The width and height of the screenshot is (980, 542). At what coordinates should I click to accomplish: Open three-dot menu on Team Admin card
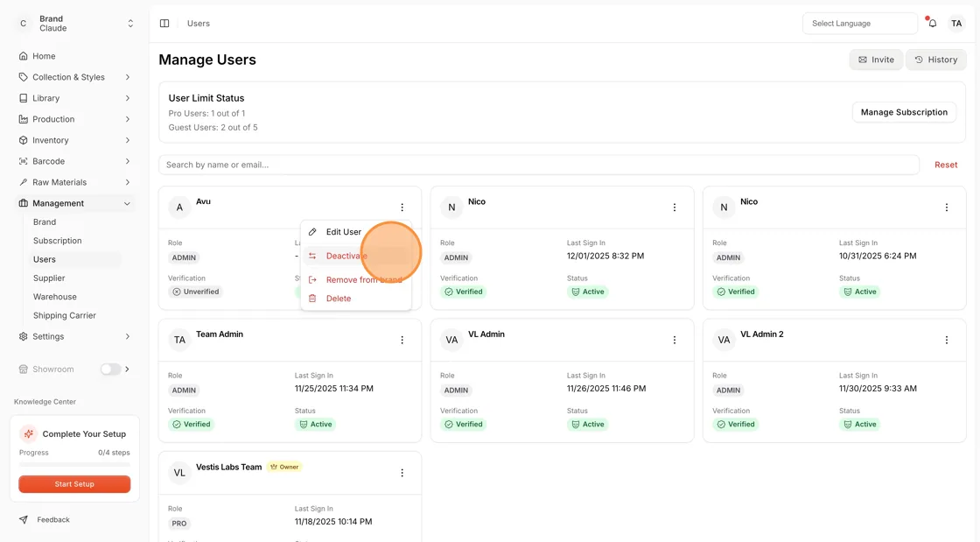(402, 340)
